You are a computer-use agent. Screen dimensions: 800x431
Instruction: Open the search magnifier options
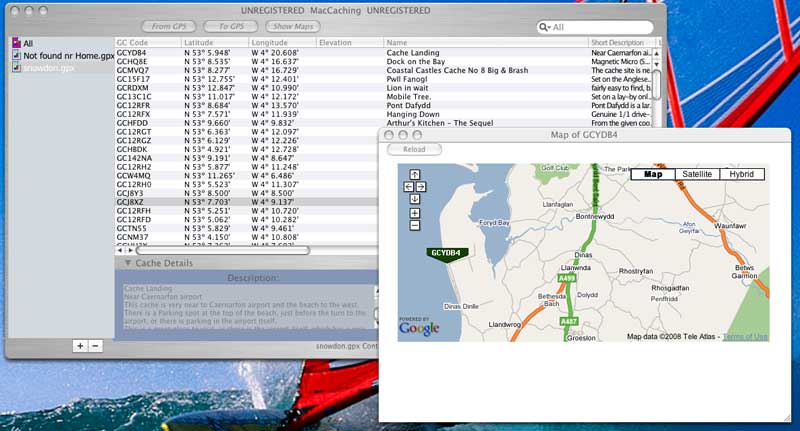coord(544,27)
